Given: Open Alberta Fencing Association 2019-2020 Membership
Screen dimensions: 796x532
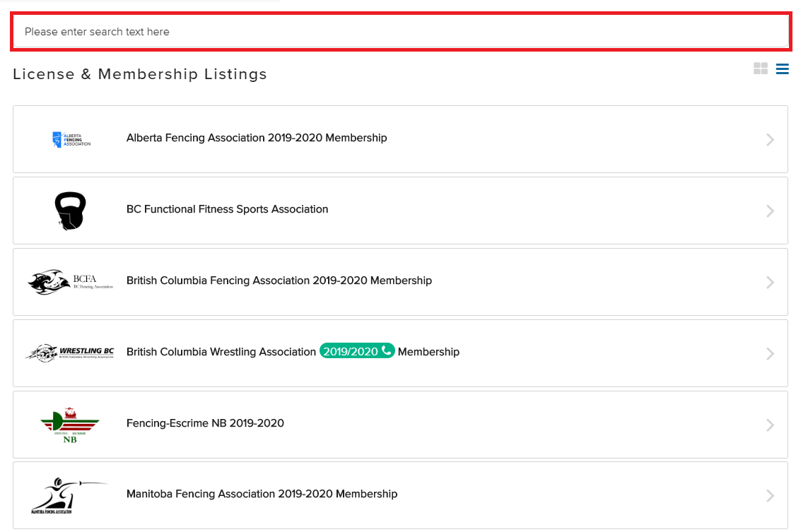Looking at the screenshot, I should 257,138.
